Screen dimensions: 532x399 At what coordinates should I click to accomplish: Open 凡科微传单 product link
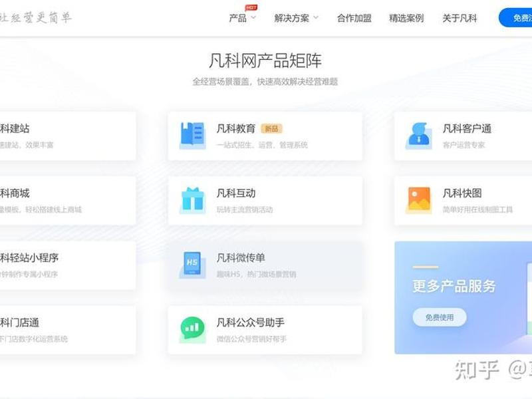tap(241, 258)
